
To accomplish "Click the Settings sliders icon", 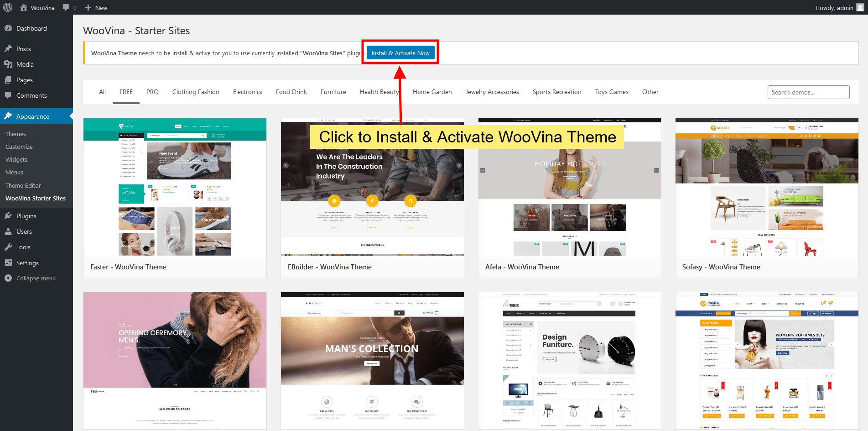I will pyautogui.click(x=8, y=263).
